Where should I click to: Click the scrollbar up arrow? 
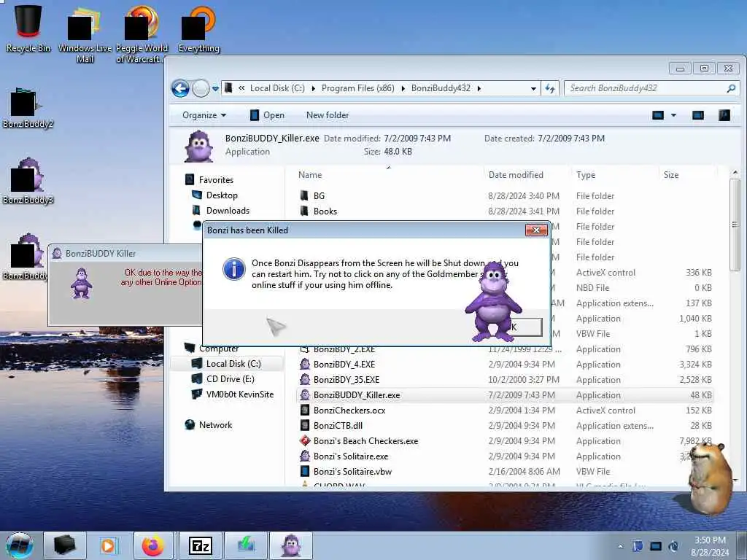tap(735, 172)
